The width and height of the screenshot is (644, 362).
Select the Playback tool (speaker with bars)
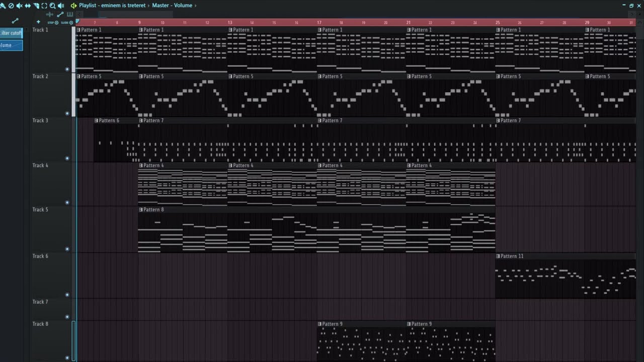click(x=61, y=6)
